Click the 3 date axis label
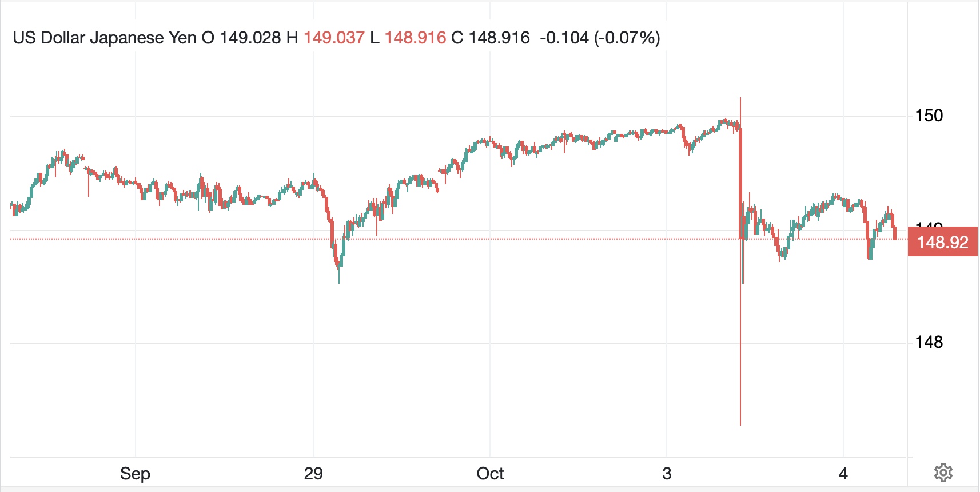The width and height of the screenshot is (980, 492). (667, 474)
